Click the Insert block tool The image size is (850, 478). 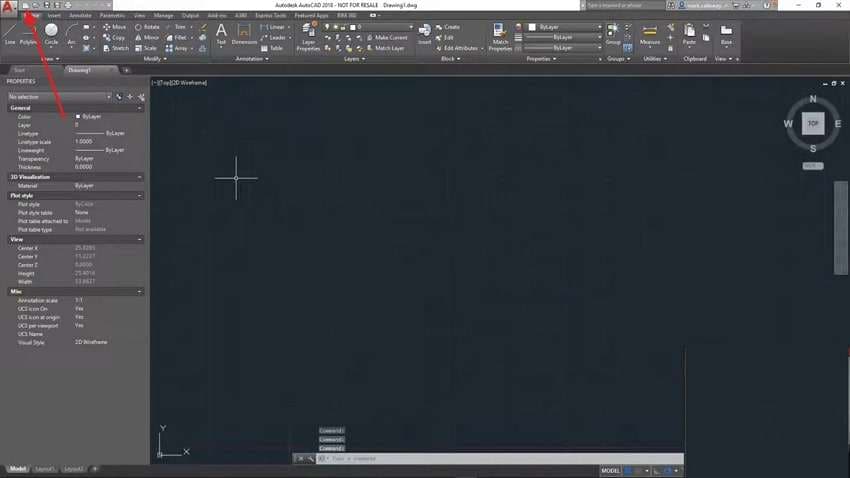pyautogui.click(x=424, y=34)
